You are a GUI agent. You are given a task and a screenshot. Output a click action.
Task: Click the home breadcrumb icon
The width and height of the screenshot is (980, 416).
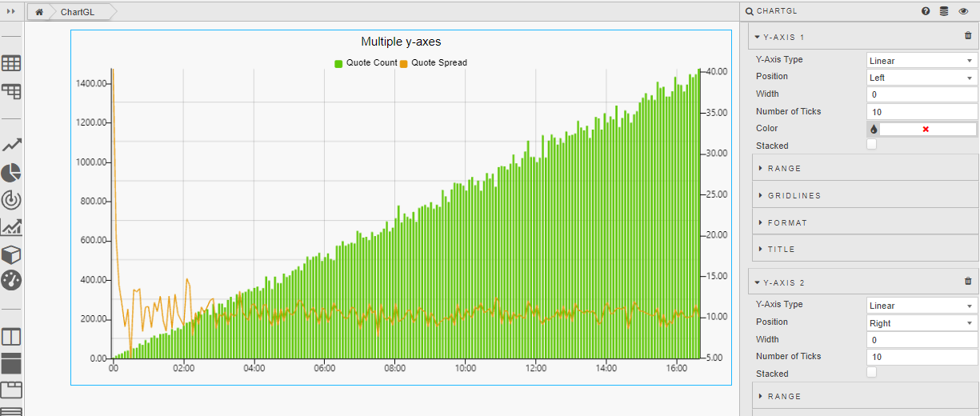coord(38,12)
